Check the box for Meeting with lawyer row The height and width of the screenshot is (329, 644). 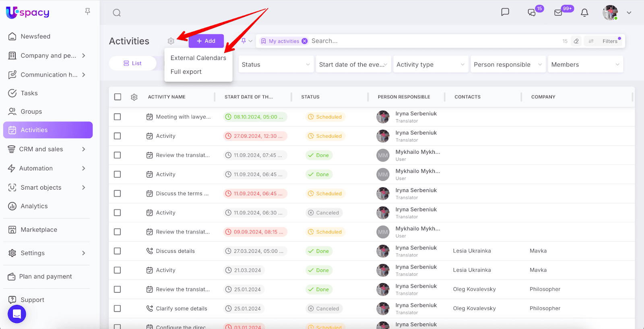(x=118, y=117)
